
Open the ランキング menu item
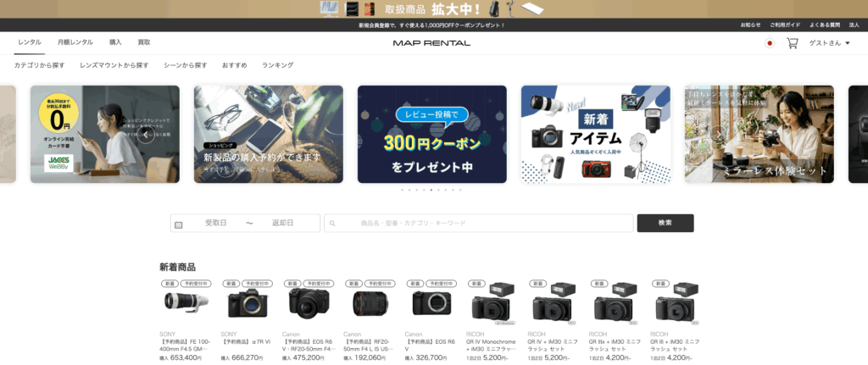(x=278, y=65)
